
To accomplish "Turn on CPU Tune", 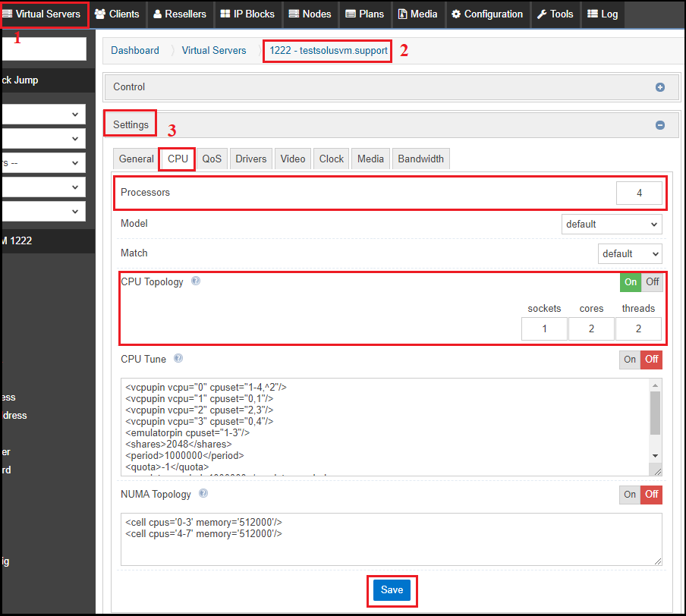I will tap(630, 360).
